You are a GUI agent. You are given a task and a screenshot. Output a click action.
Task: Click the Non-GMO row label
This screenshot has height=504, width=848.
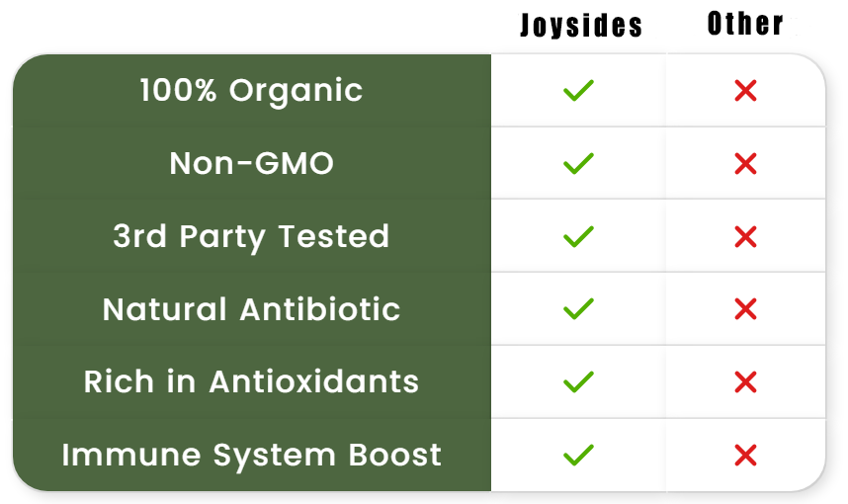click(251, 163)
